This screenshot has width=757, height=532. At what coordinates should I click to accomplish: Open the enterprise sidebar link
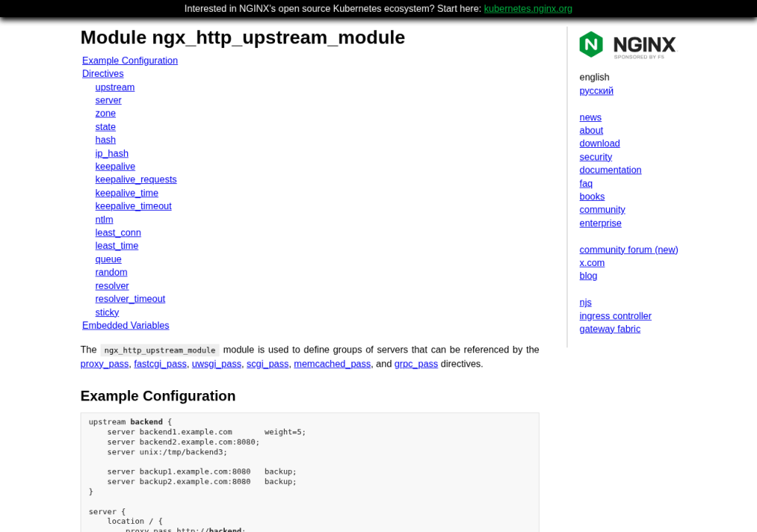pyautogui.click(x=600, y=222)
